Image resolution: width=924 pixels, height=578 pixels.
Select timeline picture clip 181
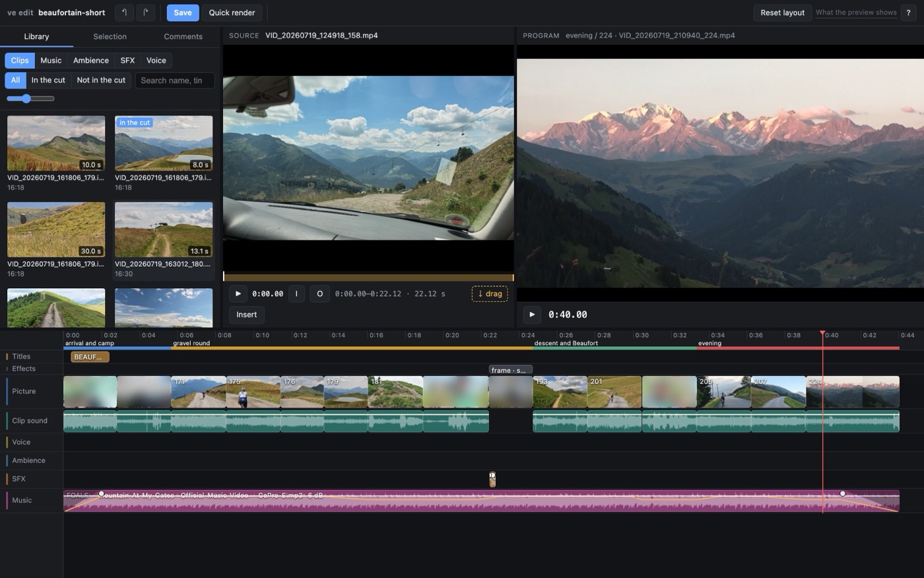click(395, 392)
